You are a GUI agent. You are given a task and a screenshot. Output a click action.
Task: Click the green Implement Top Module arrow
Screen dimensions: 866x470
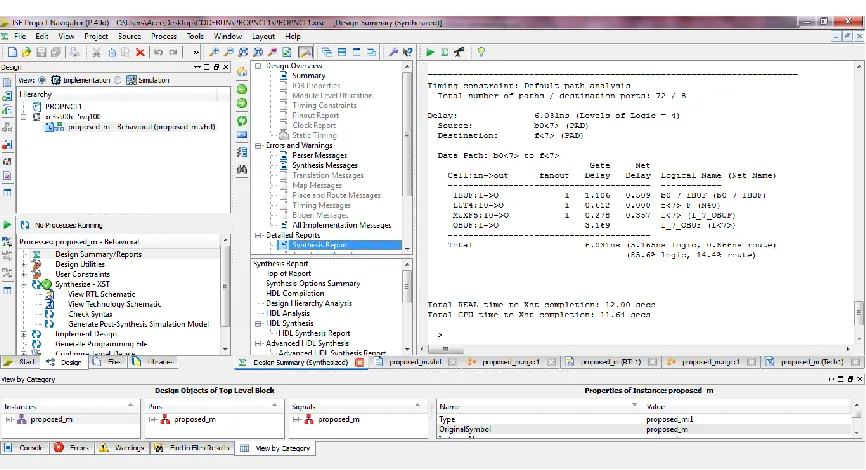click(x=430, y=52)
